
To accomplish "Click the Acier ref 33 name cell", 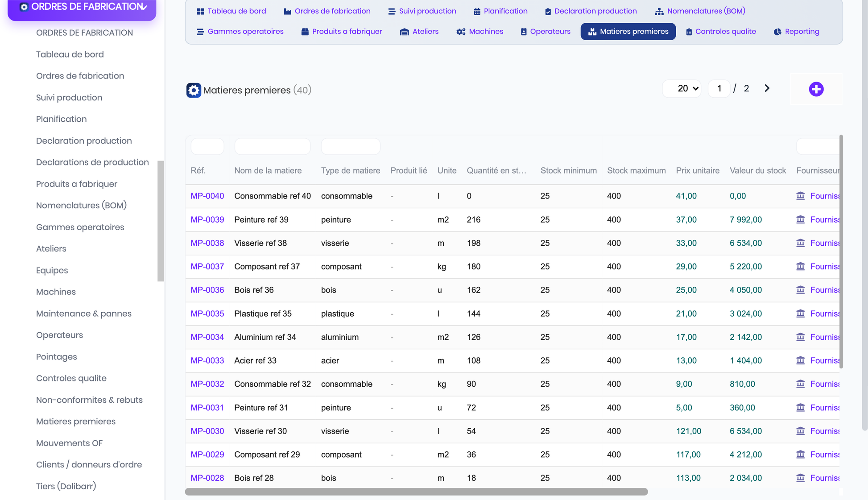I will (255, 360).
